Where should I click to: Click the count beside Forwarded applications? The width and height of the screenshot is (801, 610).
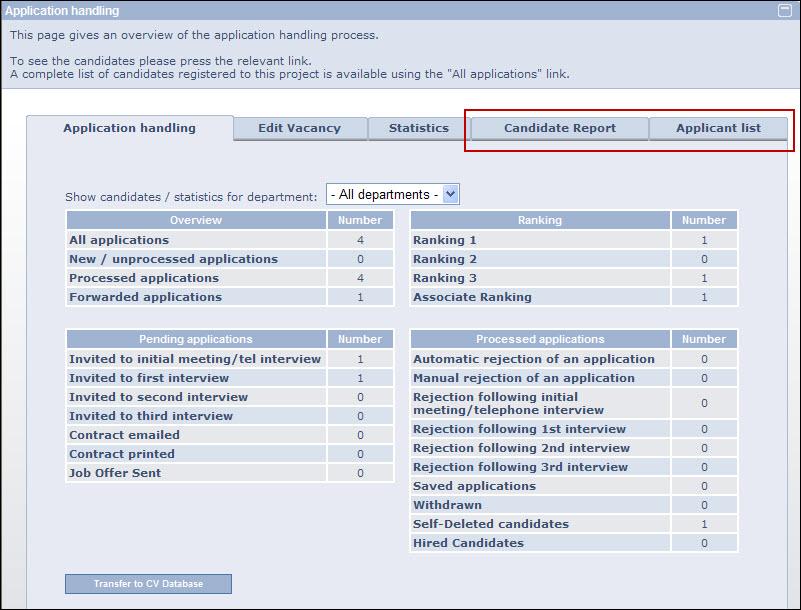pyautogui.click(x=360, y=297)
